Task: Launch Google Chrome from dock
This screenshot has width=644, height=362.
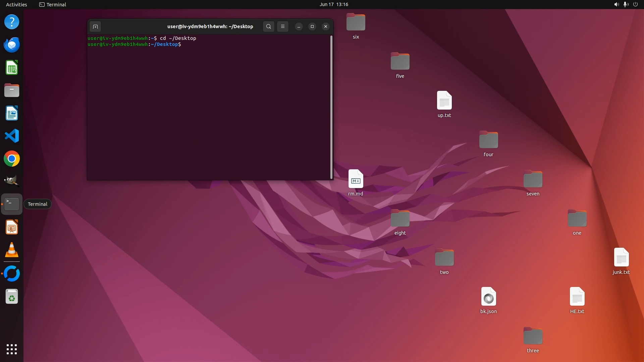Action: (12, 159)
